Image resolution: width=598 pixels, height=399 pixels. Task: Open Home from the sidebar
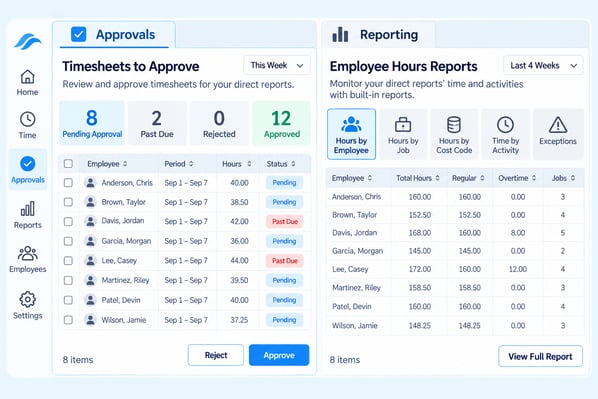pos(27,83)
